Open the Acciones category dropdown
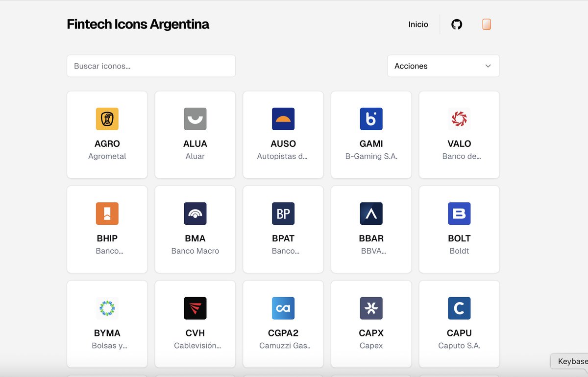The image size is (588, 377). point(443,66)
